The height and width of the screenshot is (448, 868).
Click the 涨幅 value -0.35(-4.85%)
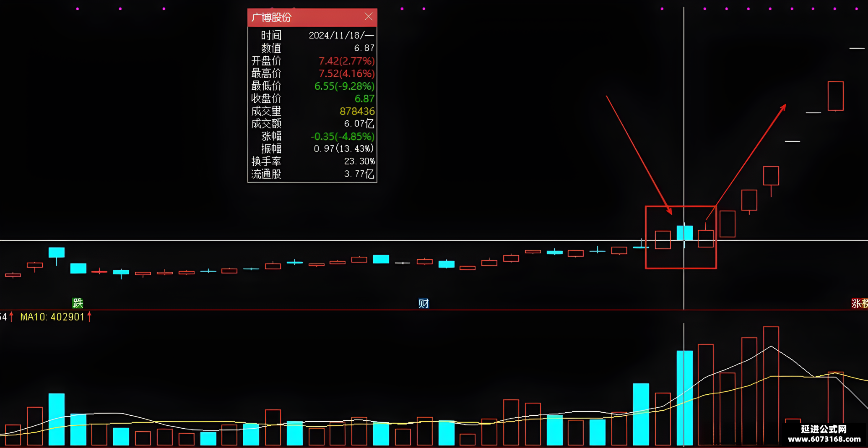(x=342, y=136)
